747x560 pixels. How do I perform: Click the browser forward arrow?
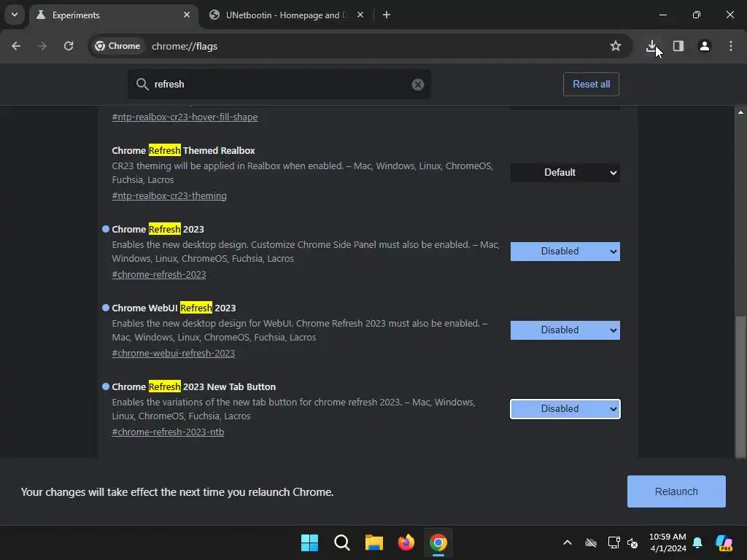tap(42, 46)
